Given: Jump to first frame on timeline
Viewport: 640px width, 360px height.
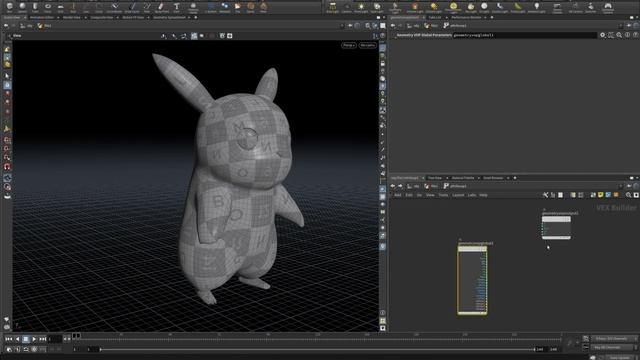Looking at the screenshot, I should 9,339.
